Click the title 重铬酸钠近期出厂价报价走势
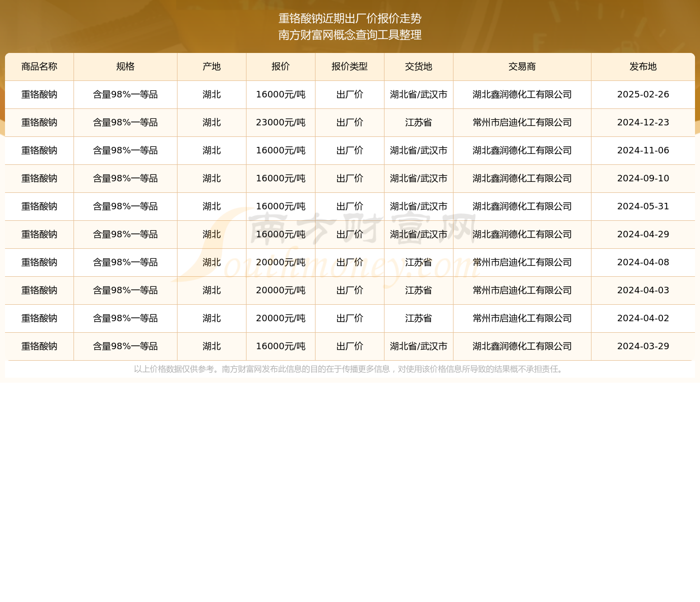 click(350, 18)
